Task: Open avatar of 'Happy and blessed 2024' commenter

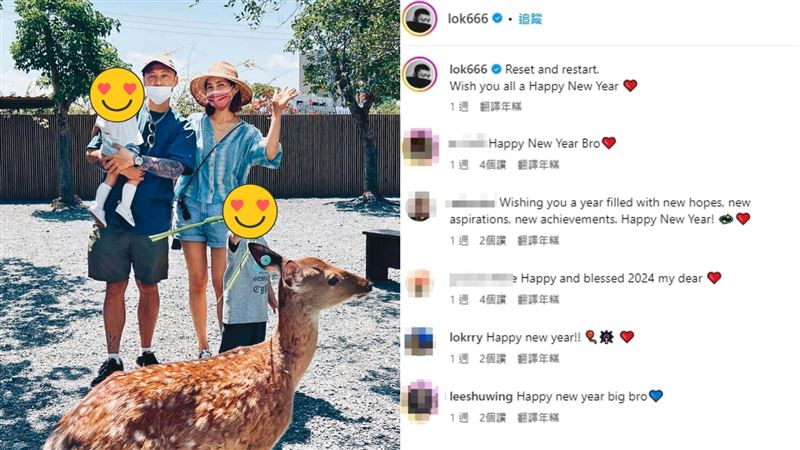Action: [x=420, y=283]
